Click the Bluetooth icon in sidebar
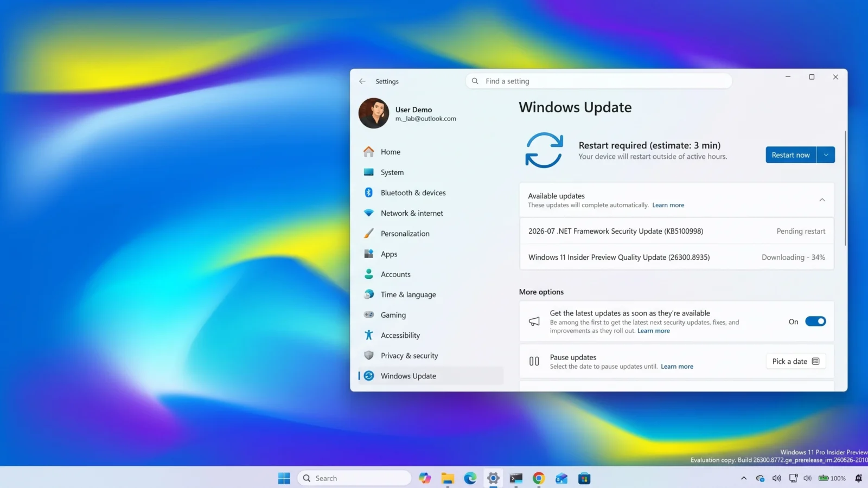The height and width of the screenshot is (488, 868). (x=369, y=192)
